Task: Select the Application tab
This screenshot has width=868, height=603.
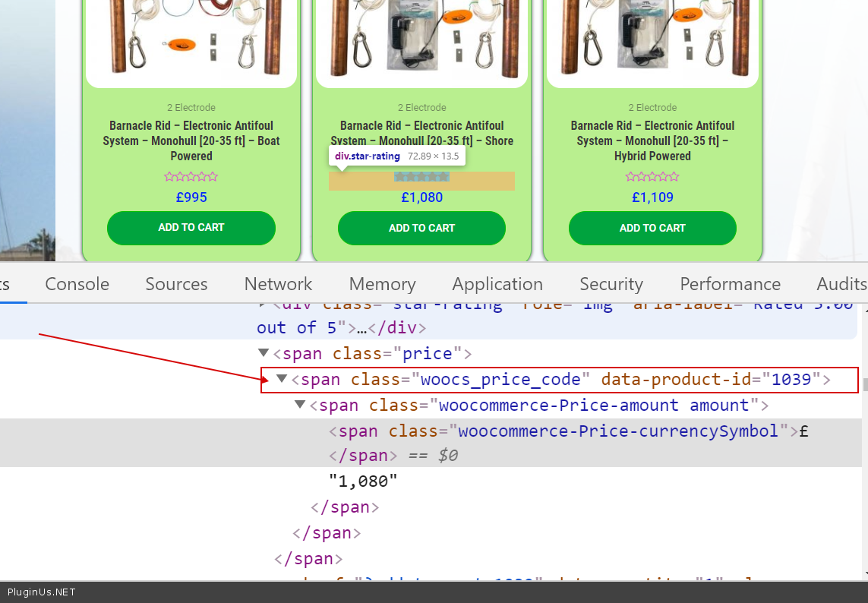Action: point(497,284)
